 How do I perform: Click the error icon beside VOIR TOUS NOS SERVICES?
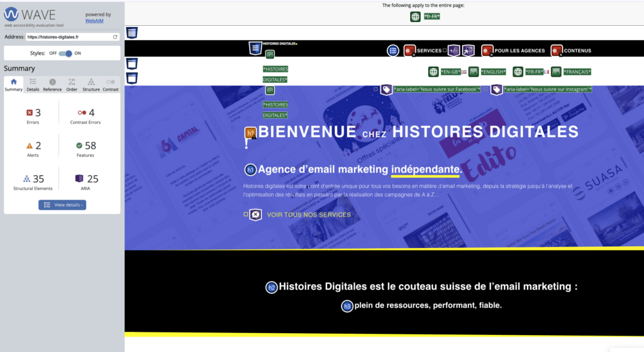(255, 215)
